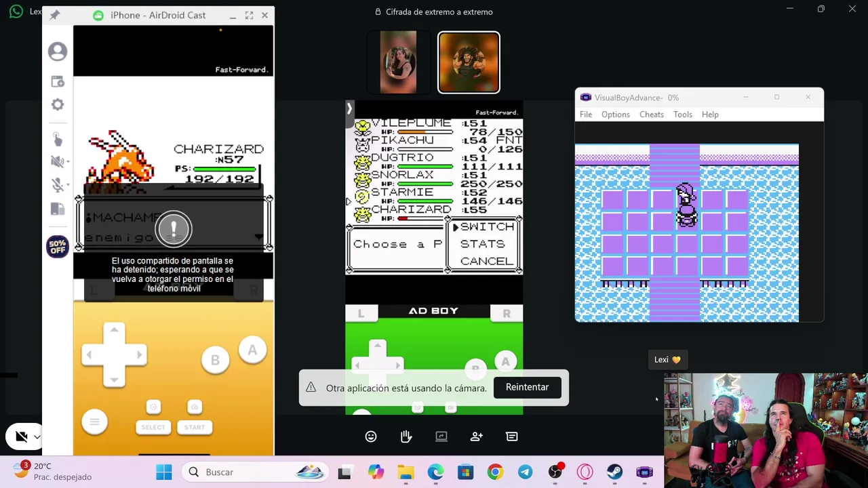This screenshot has height=488, width=868.
Task: Click the fast-forward icon above SELECT on yellow gamepad
Action: point(153,407)
